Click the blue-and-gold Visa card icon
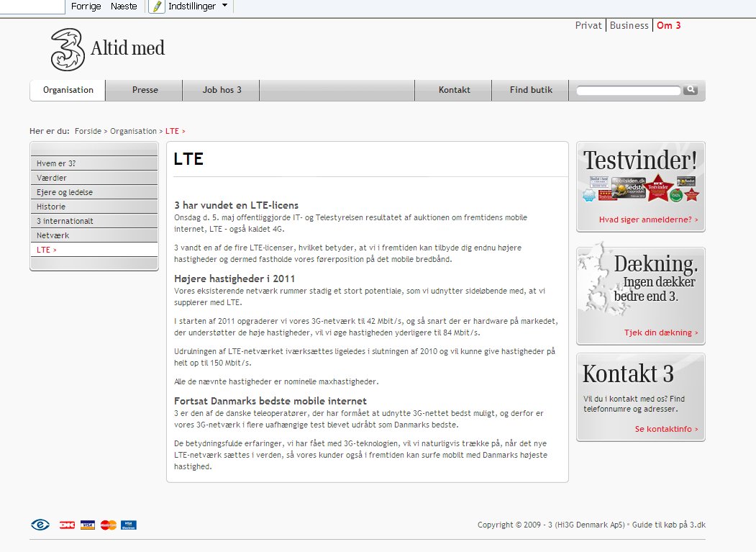Viewport: 756px width, 552px height. tap(88, 525)
